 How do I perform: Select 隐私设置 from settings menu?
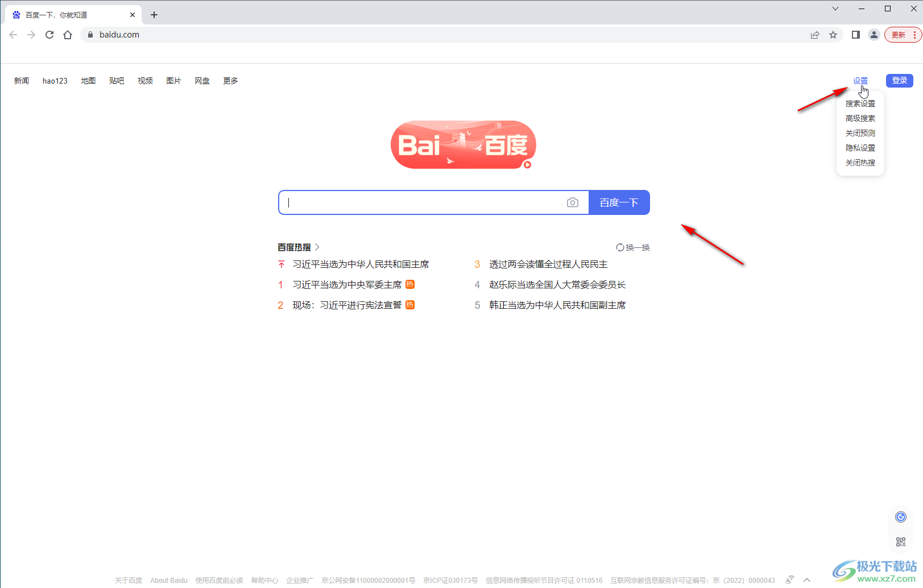click(x=860, y=148)
